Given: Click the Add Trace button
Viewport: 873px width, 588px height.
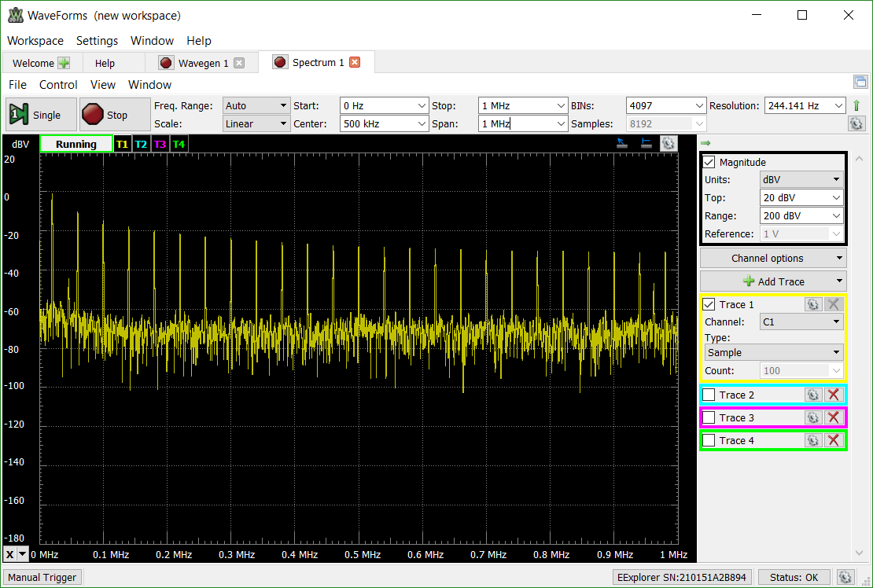Looking at the screenshot, I should pyautogui.click(x=773, y=281).
